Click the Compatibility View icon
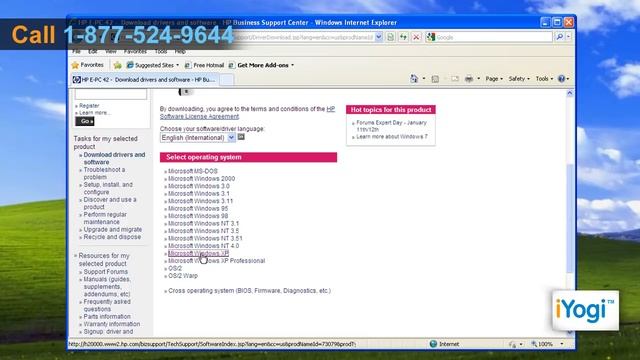This screenshot has width=640, height=360. [390, 37]
